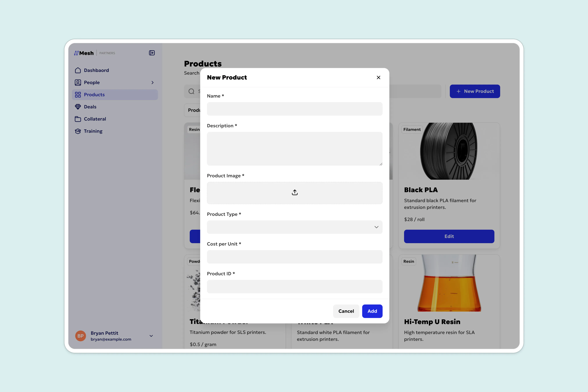
Task: Expand Bryan Pettit account menu
Action: click(x=151, y=336)
